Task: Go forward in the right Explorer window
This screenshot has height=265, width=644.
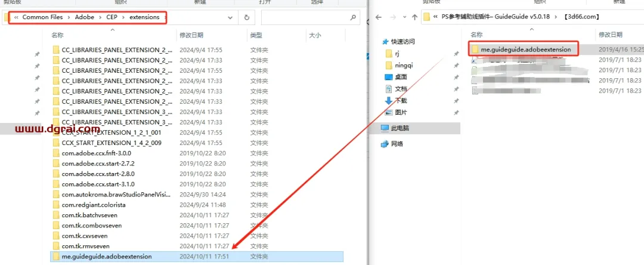Action: 392,17
